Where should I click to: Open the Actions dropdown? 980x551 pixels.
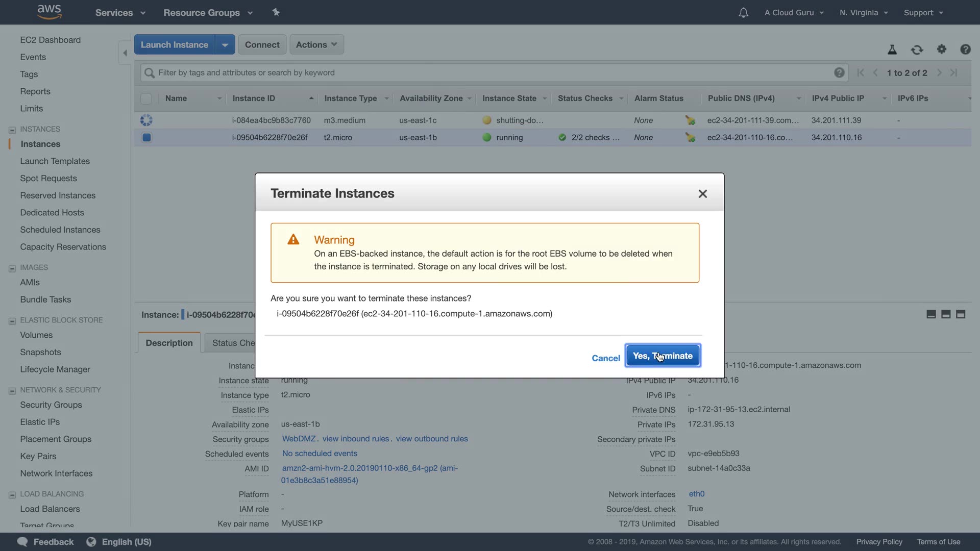coord(316,45)
